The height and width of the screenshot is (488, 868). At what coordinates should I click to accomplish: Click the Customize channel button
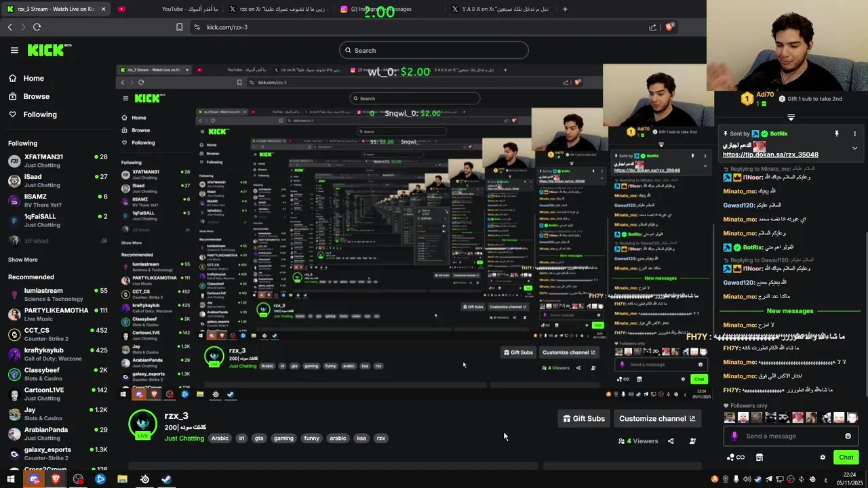(657, 418)
